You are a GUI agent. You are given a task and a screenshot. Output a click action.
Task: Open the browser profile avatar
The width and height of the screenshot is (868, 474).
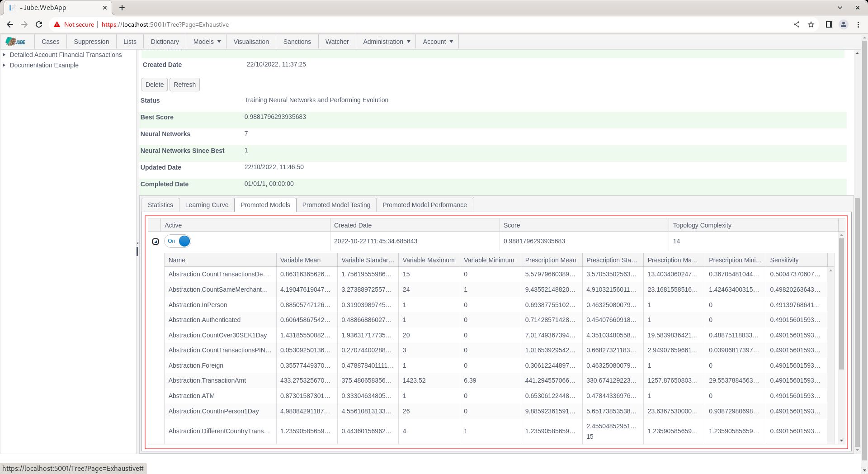coord(844,24)
